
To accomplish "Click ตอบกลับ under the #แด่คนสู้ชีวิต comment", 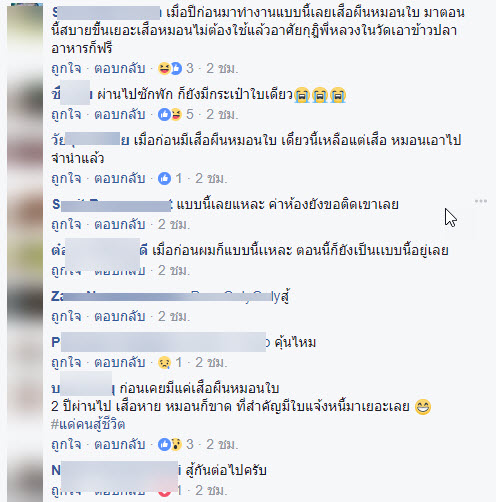I will tap(120, 444).
